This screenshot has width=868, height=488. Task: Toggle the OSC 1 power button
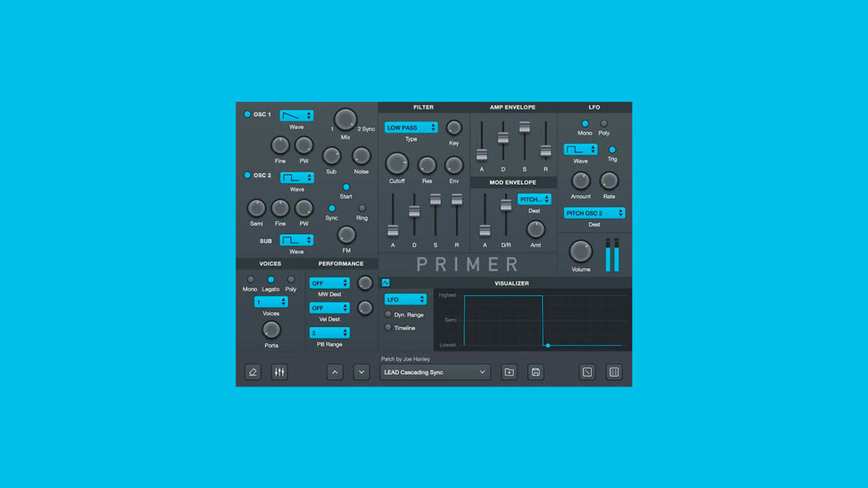point(247,114)
